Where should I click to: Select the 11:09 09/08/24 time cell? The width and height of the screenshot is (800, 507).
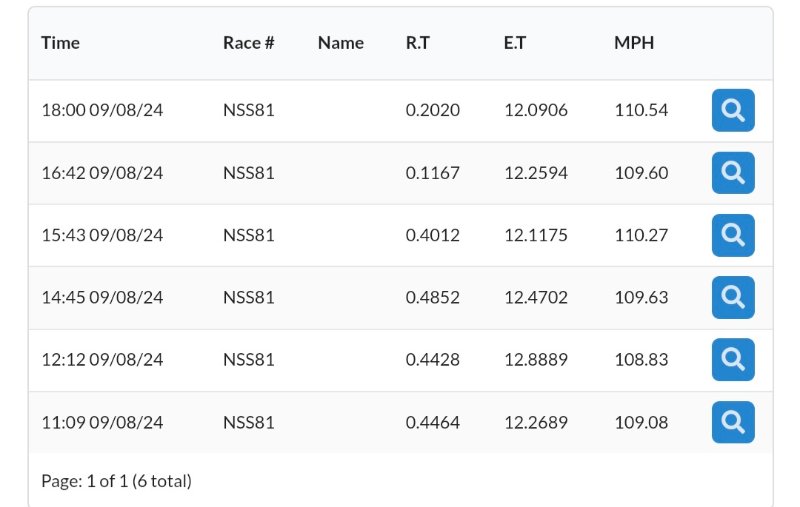coord(102,422)
